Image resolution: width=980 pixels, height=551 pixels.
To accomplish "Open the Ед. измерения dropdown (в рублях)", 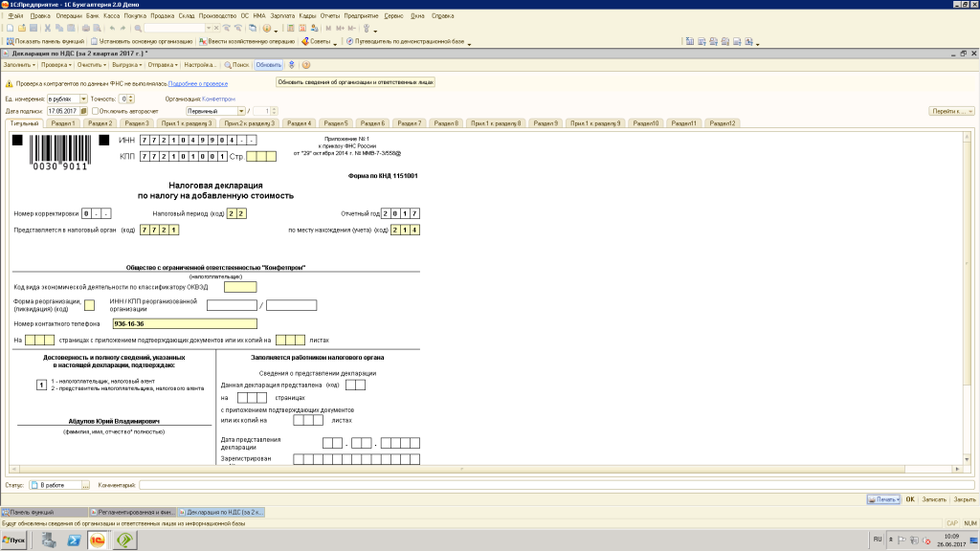I will coord(83,99).
